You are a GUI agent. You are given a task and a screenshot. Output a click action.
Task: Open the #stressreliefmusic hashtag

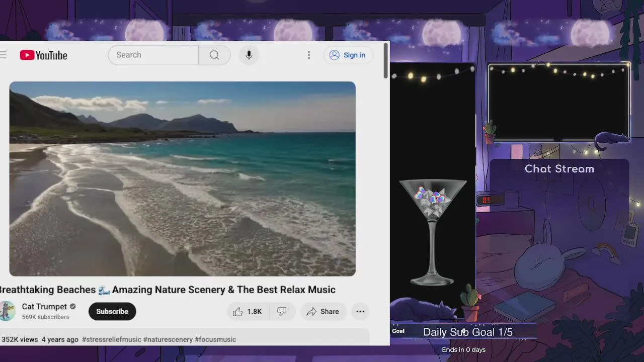pos(112,339)
